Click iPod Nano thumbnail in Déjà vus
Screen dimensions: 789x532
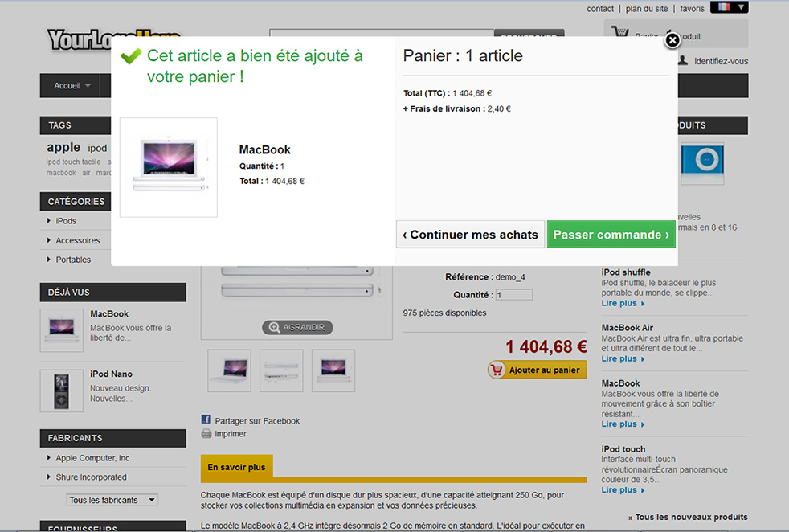pos(61,391)
